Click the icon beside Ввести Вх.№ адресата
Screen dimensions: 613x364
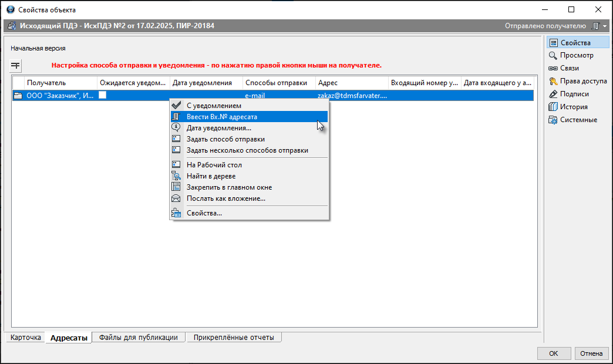tap(176, 116)
